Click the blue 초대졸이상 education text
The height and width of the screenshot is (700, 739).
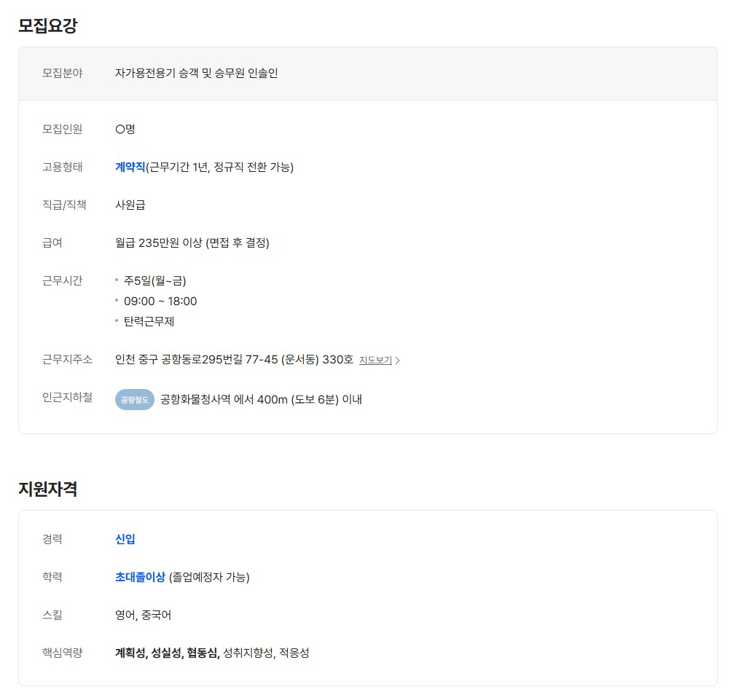(140, 577)
